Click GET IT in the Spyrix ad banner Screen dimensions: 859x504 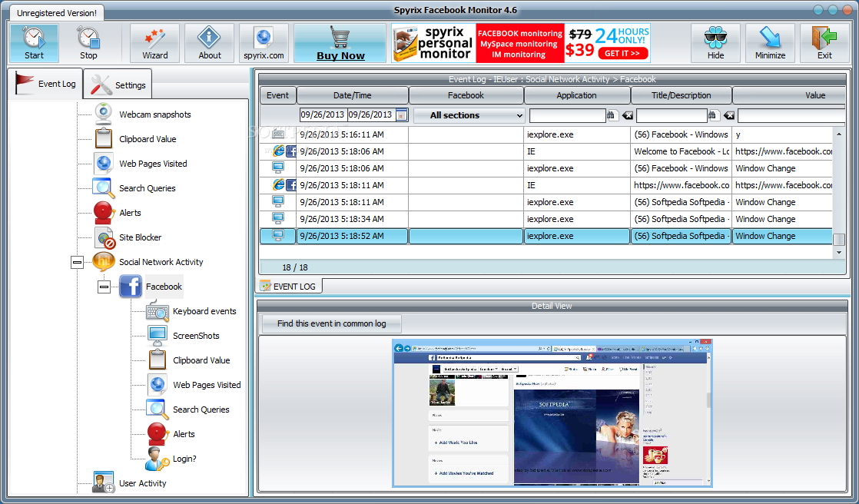[623, 53]
